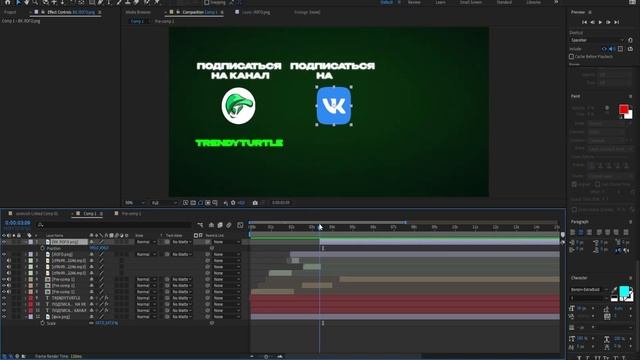
Task: Hide the TRENDYTURTLE text layer eye toggle
Action: pyautogui.click(x=4, y=298)
